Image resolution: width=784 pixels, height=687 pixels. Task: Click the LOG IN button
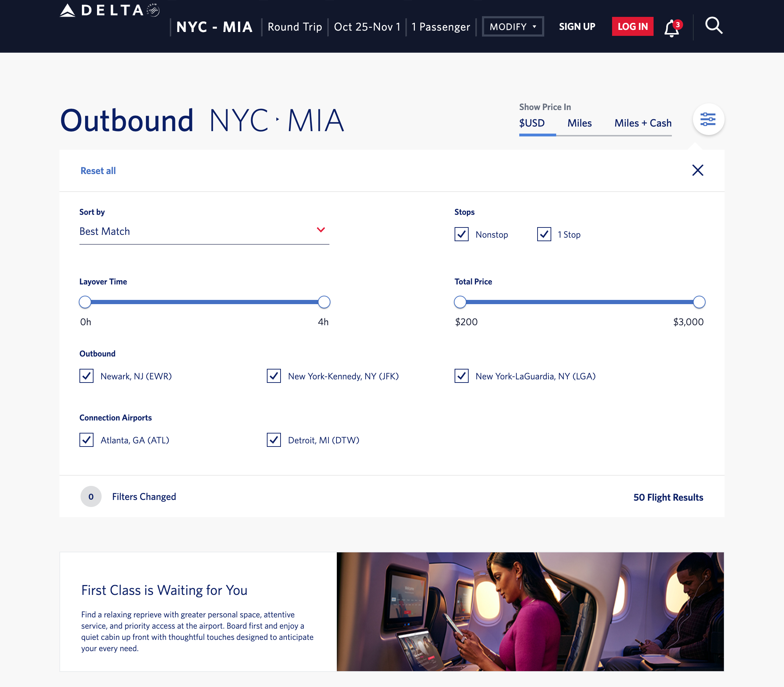632,26
